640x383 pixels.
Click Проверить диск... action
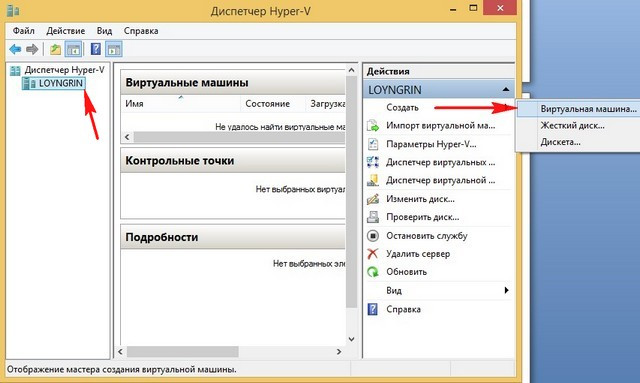422,217
